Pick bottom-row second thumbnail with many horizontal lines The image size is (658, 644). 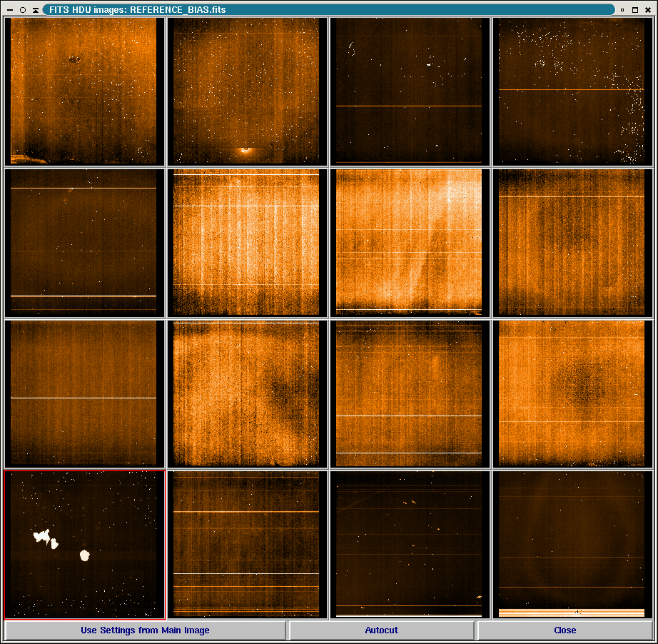click(247, 544)
